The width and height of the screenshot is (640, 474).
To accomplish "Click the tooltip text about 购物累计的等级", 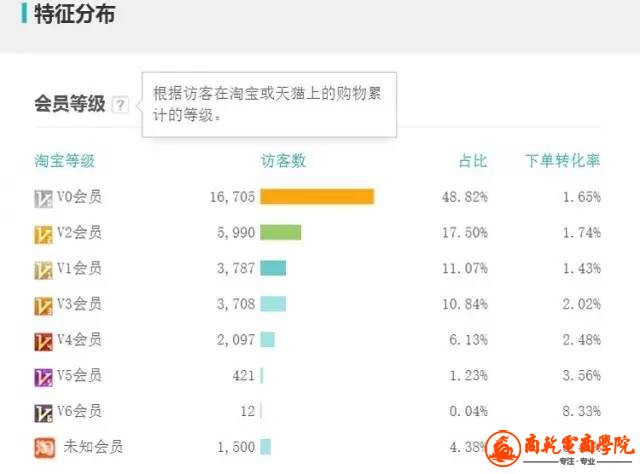I will pos(267,104).
